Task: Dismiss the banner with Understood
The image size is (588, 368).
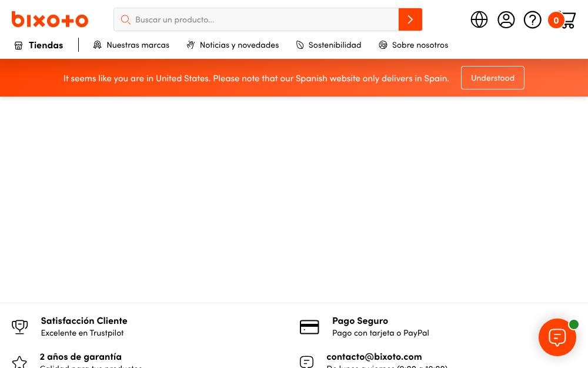Action: (492, 78)
